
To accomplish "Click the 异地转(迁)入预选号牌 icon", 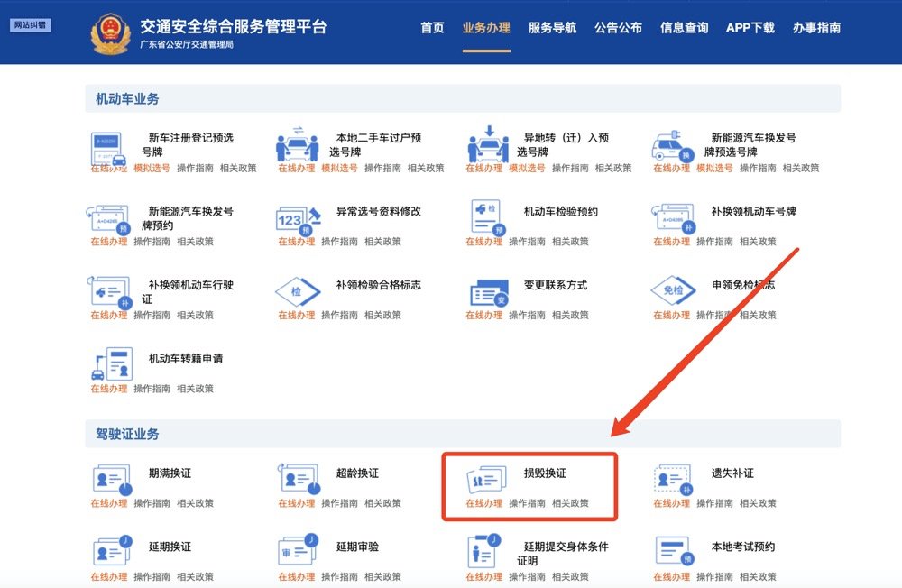I will (x=488, y=143).
